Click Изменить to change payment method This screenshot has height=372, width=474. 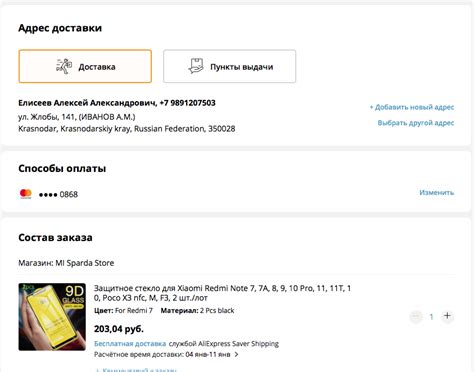click(x=437, y=192)
